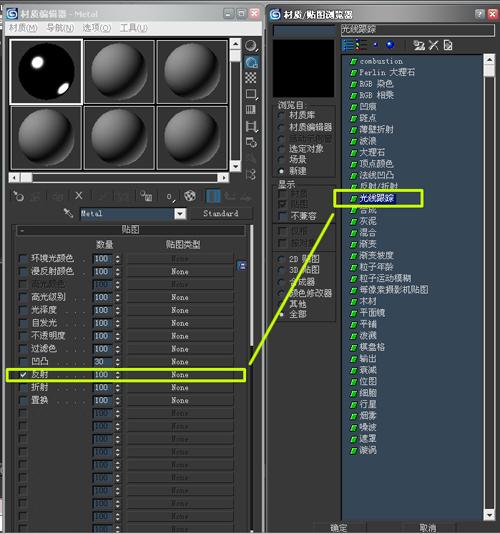This screenshot has height=534, width=500.
Task: Click the Material Effects Channel 0 icon
Action: [x=170, y=197]
